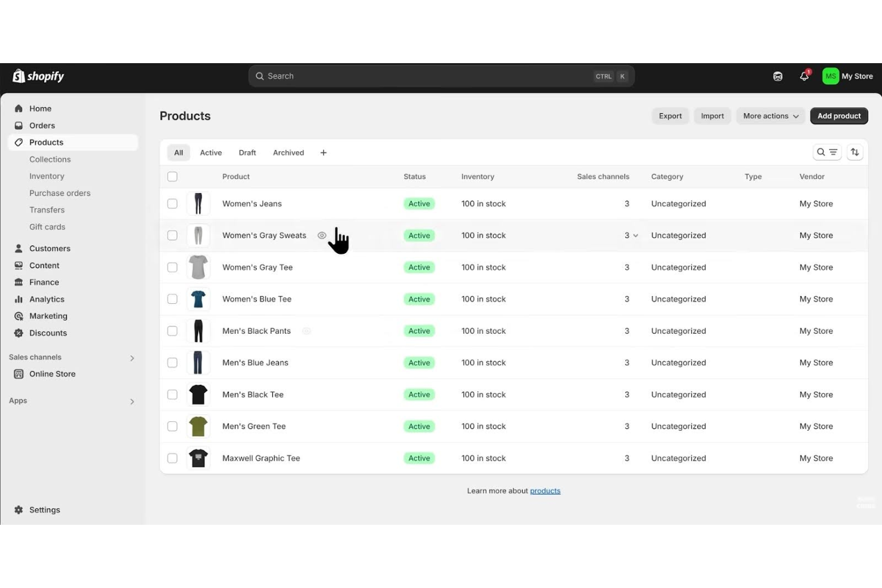Select the Products tag icon in sidebar
This screenshot has width=882, height=588.
pos(19,142)
